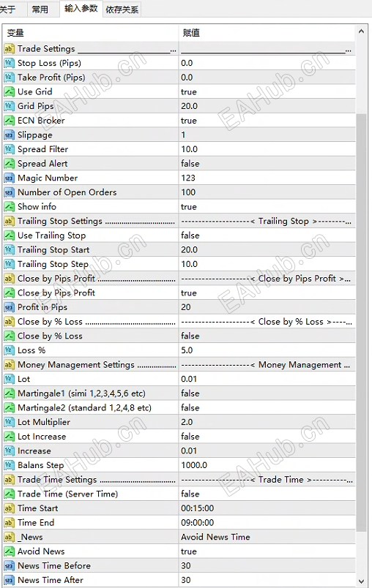Screen dimensions: 372x588
Task: Click the icon beside Loss %
Action: [x=9, y=350]
